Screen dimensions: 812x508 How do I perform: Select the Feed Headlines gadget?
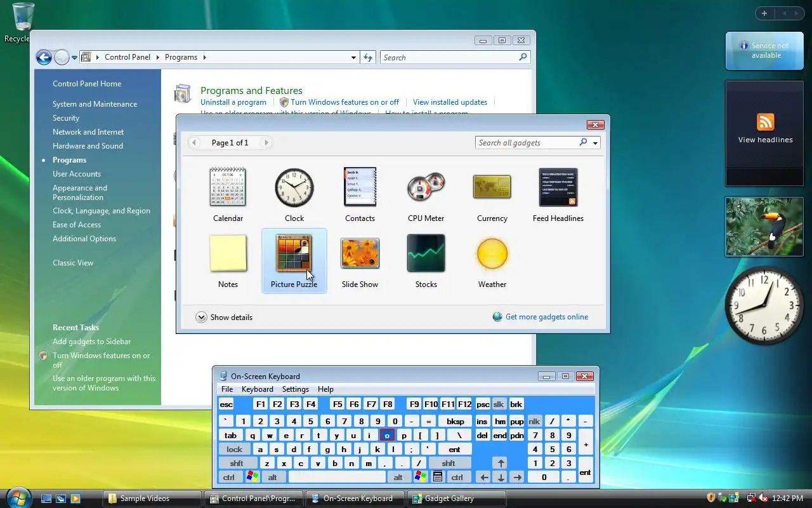click(558, 187)
